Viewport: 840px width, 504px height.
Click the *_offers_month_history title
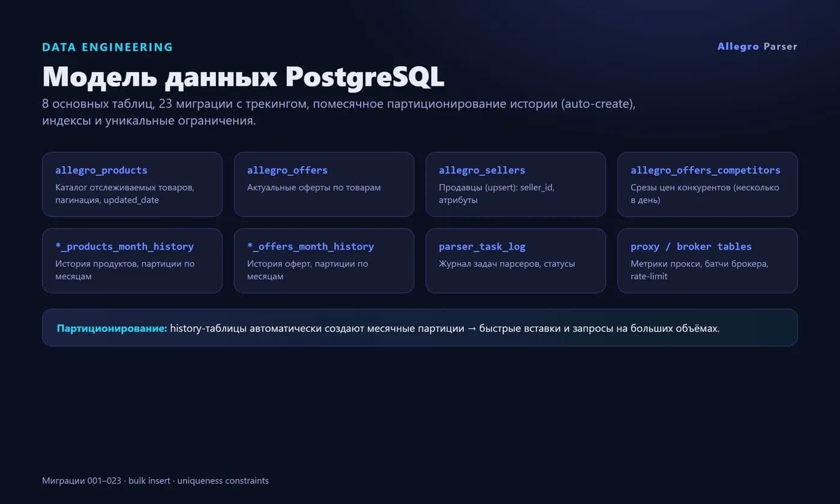pos(310,247)
